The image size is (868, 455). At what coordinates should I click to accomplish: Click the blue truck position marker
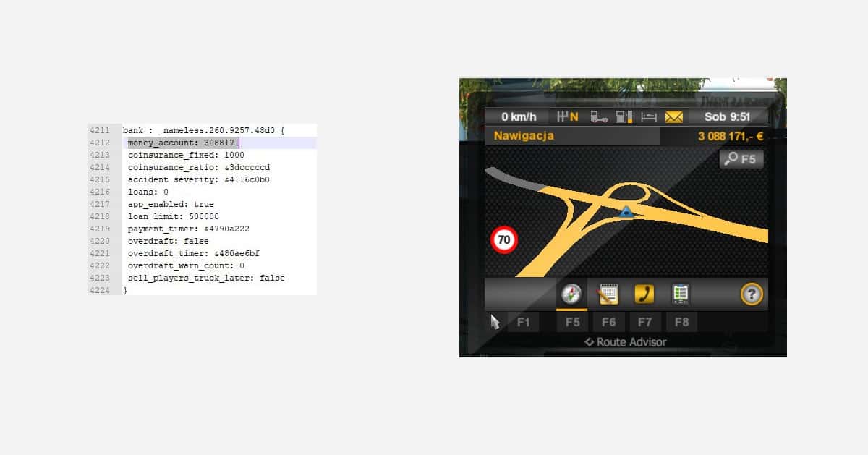pyautogui.click(x=626, y=212)
